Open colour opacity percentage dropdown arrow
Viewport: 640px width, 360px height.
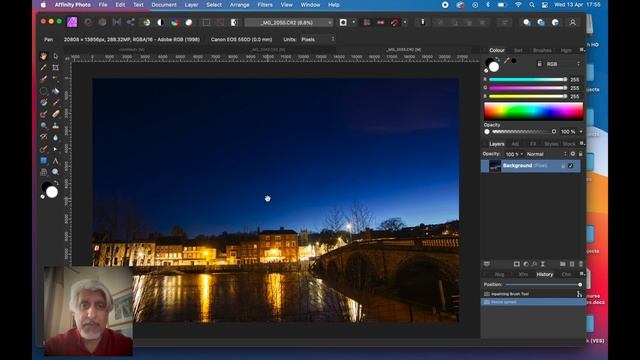coord(581,132)
